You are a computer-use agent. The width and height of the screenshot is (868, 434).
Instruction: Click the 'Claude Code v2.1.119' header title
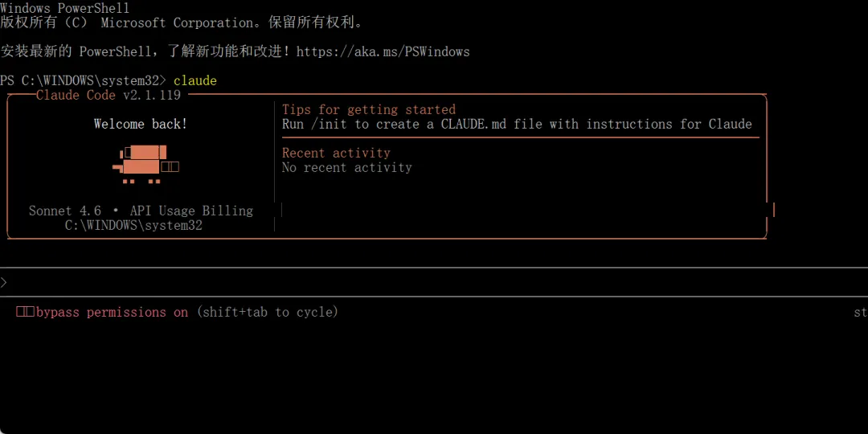pyautogui.click(x=108, y=95)
